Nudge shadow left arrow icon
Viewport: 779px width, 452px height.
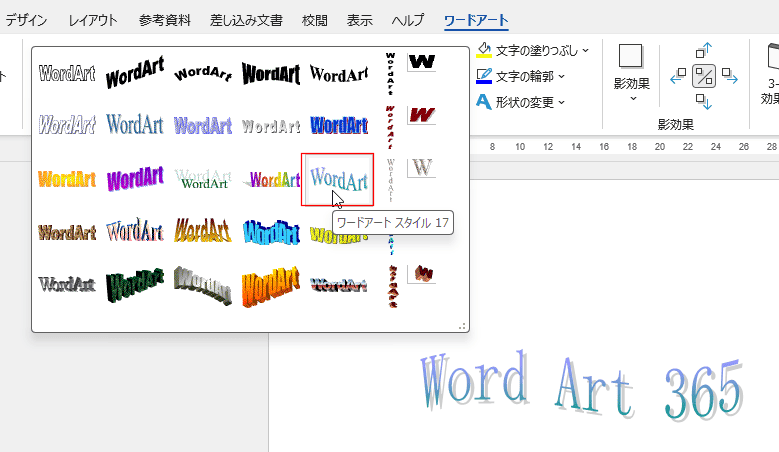coord(677,75)
